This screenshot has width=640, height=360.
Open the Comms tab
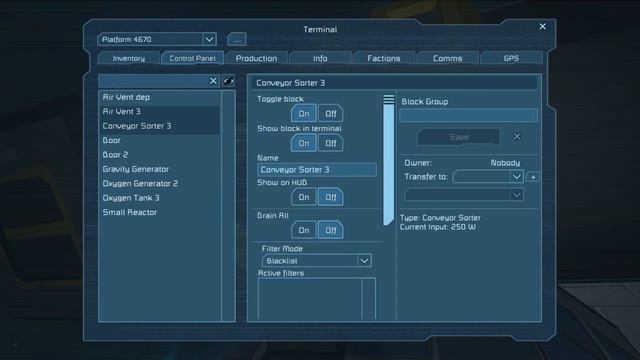point(447,58)
